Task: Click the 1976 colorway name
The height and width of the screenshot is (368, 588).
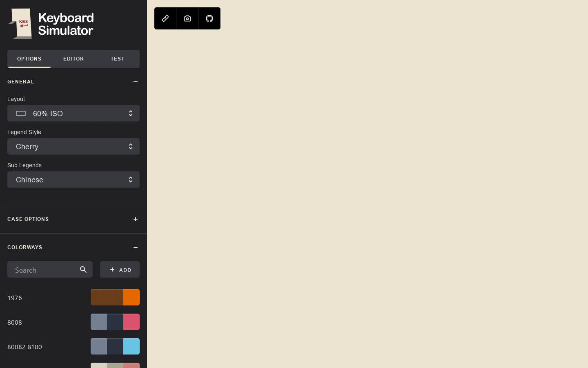Action: click(15, 298)
